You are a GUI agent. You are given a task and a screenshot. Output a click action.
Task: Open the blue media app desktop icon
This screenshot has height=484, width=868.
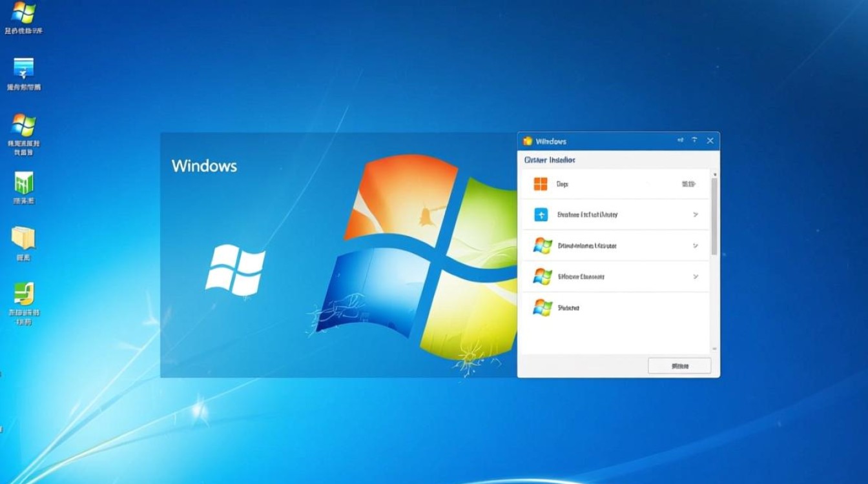tap(24, 68)
